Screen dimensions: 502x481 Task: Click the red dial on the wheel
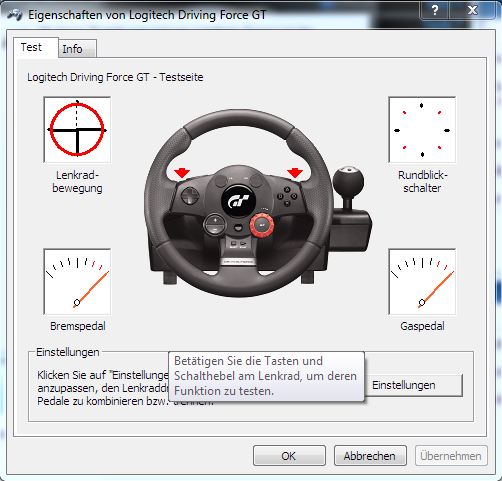[x=262, y=225]
